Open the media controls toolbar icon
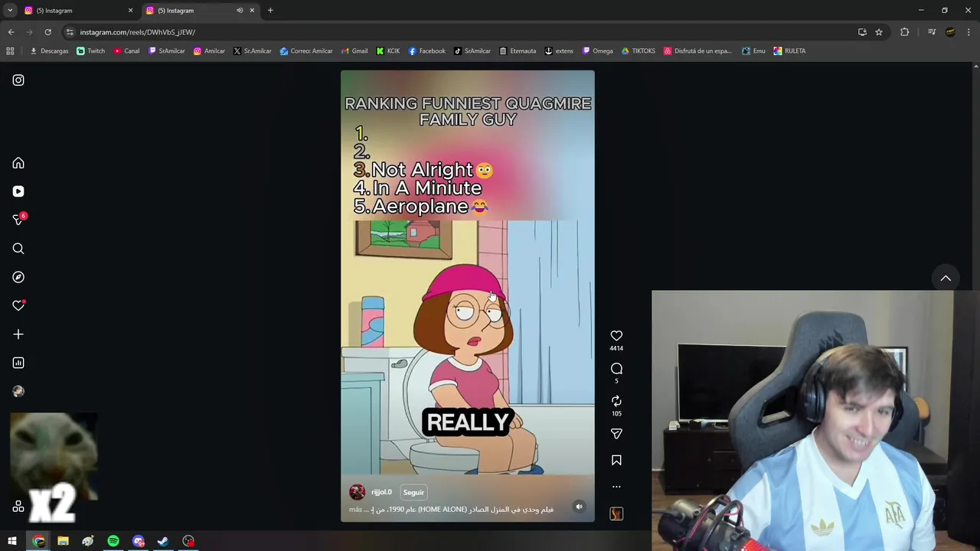Viewport: 980px width, 551px height. pyautogui.click(x=932, y=32)
